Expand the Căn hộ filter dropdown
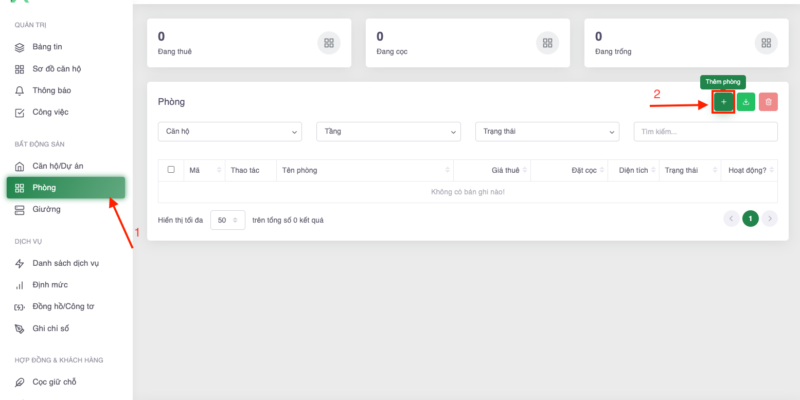 point(230,132)
